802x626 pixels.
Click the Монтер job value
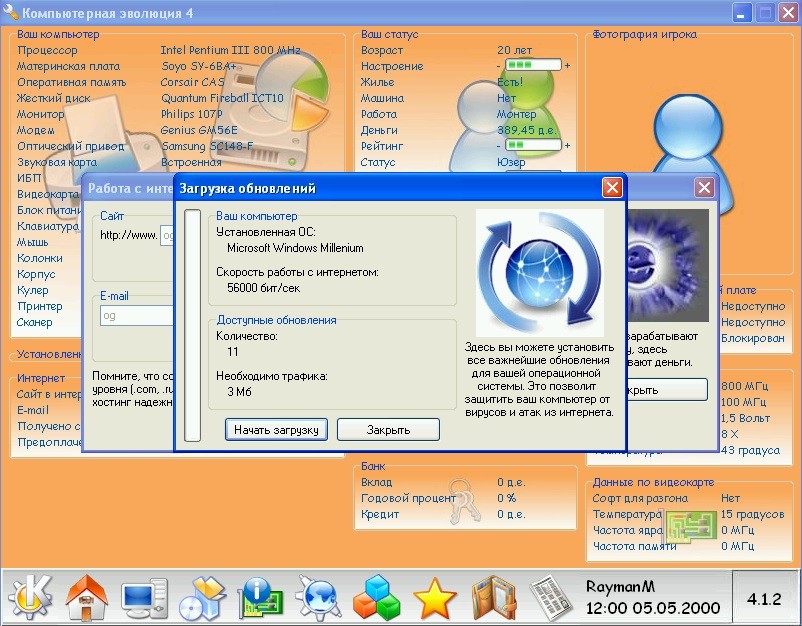tap(517, 114)
